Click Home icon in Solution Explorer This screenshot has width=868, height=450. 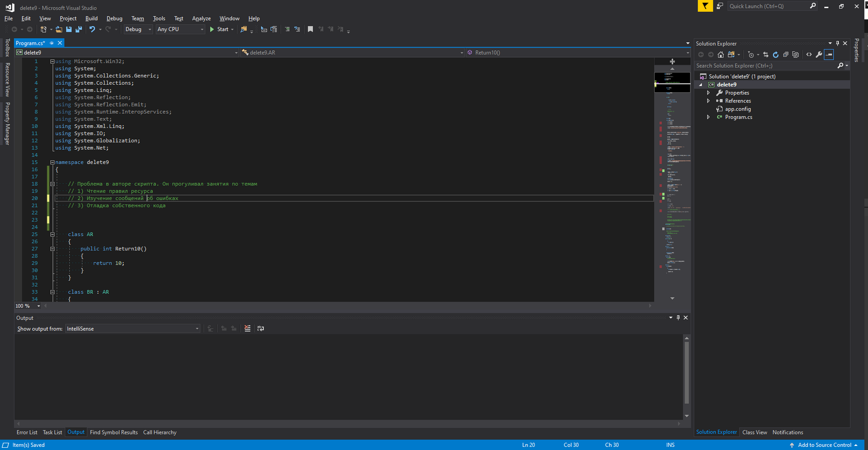[x=721, y=55]
